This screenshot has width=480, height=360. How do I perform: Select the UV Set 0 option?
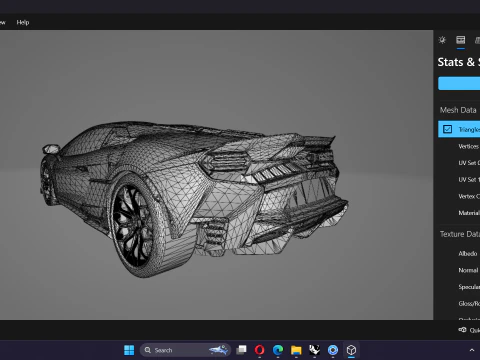(x=469, y=163)
